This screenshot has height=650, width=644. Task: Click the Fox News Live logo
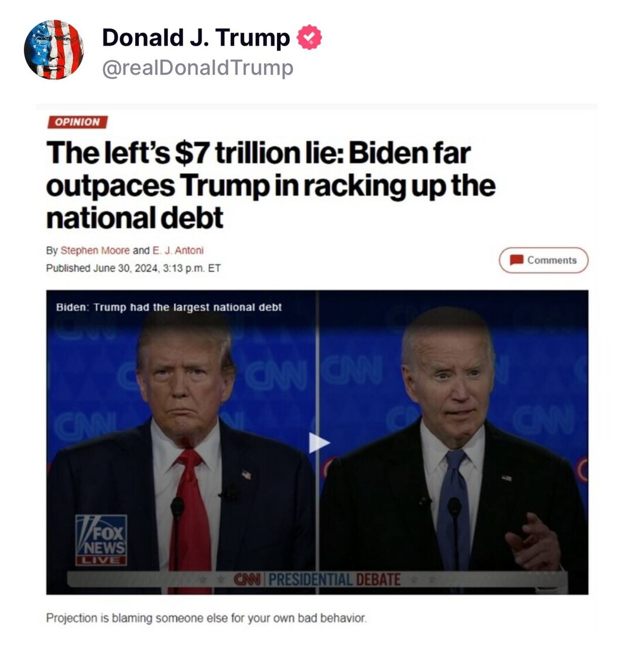click(101, 540)
